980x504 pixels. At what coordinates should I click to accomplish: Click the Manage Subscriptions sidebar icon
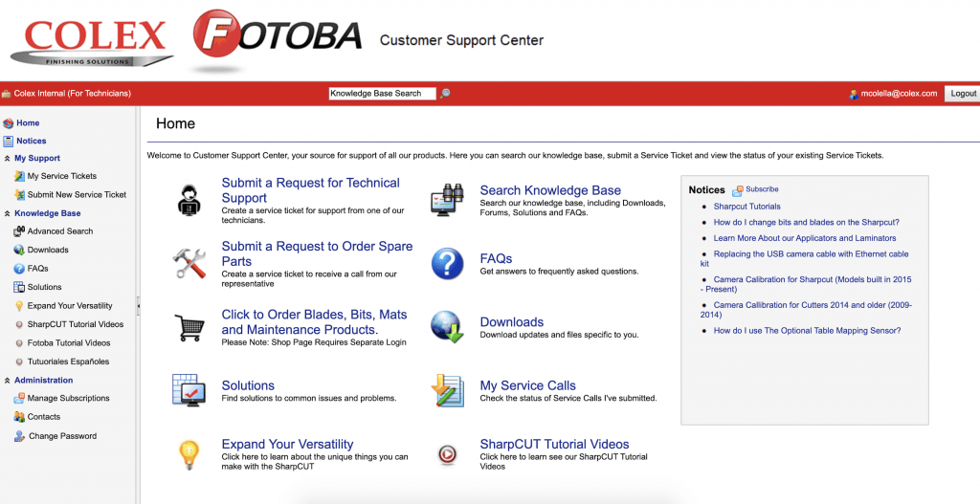pyautogui.click(x=19, y=398)
